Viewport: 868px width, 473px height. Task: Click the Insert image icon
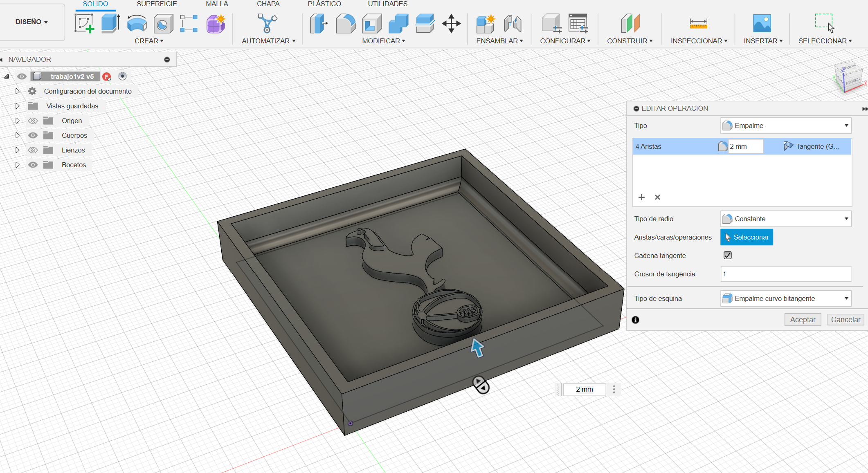[x=762, y=23]
